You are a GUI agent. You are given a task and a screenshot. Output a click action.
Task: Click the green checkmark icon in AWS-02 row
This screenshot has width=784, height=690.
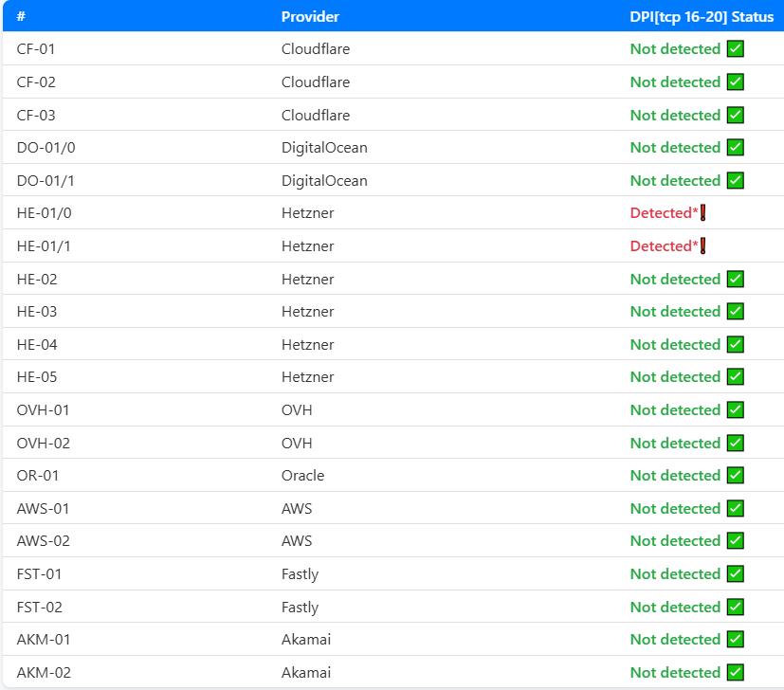pyautogui.click(x=735, y=541)
